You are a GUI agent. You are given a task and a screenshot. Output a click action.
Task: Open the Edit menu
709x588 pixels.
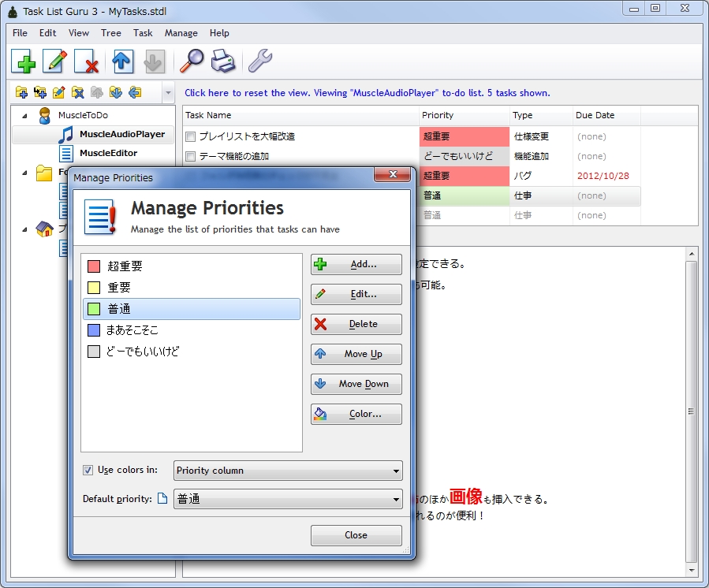coord(47,33)
